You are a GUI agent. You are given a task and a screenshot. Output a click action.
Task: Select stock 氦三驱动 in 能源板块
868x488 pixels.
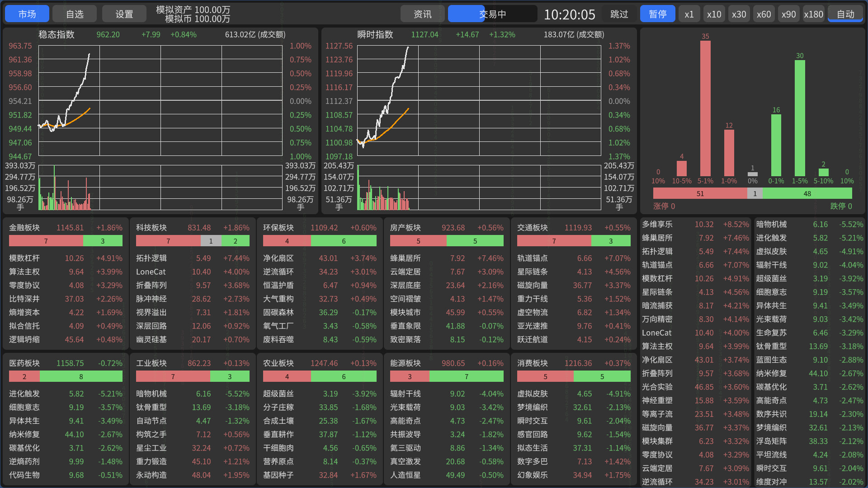tap(447, 448)
